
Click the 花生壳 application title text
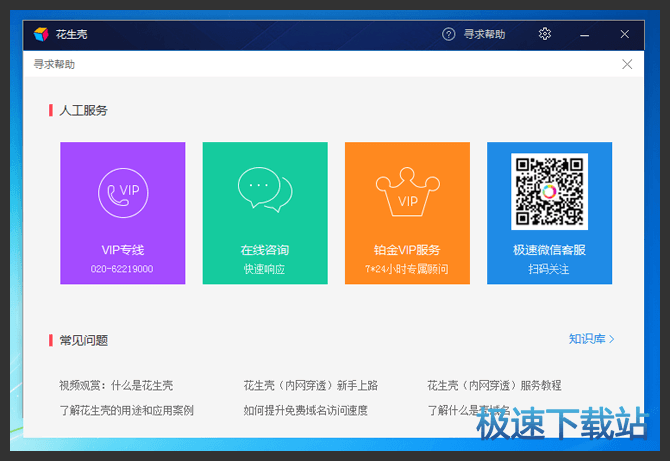[71, 34]
